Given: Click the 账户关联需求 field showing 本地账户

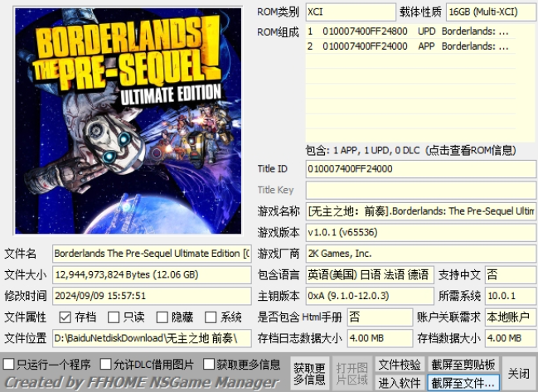Looking at the screenshot, I should (511, 317).
